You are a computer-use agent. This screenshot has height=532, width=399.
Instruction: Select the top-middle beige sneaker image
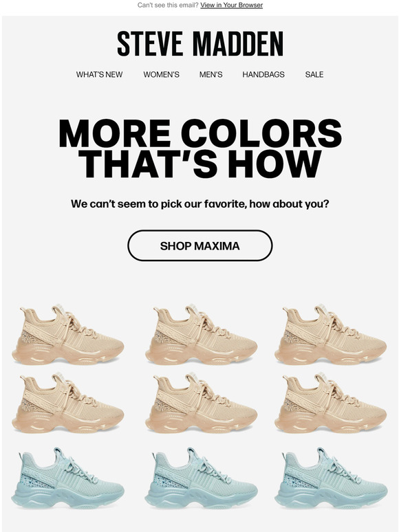[201, 335]
